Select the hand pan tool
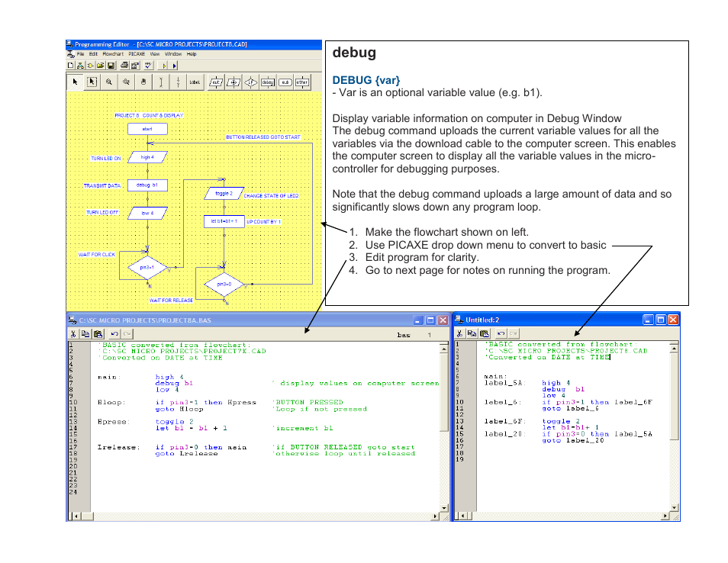The width and height of the screenshot is (728, 563). [143, 82]
